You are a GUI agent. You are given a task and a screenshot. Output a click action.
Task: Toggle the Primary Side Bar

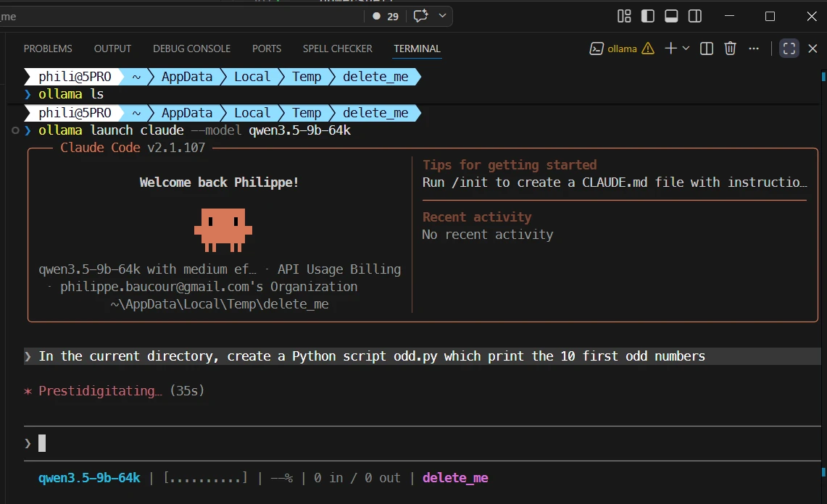coord(648,17)
